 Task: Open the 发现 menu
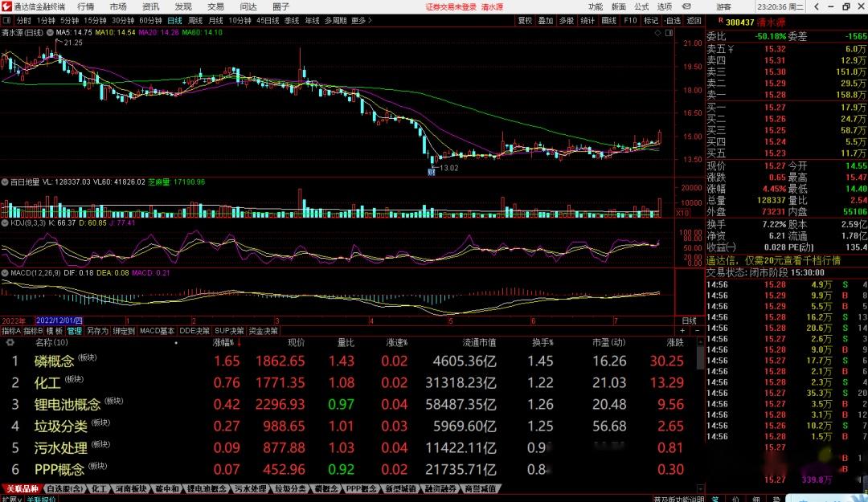(x=183, y=6)
